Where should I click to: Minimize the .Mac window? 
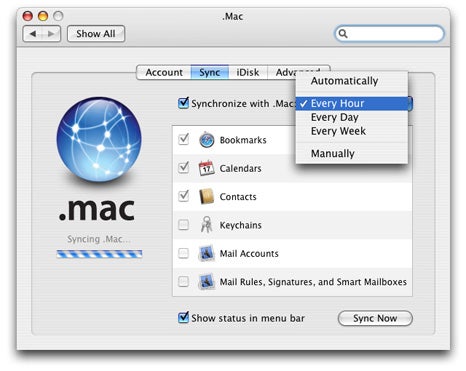point(43,16)
